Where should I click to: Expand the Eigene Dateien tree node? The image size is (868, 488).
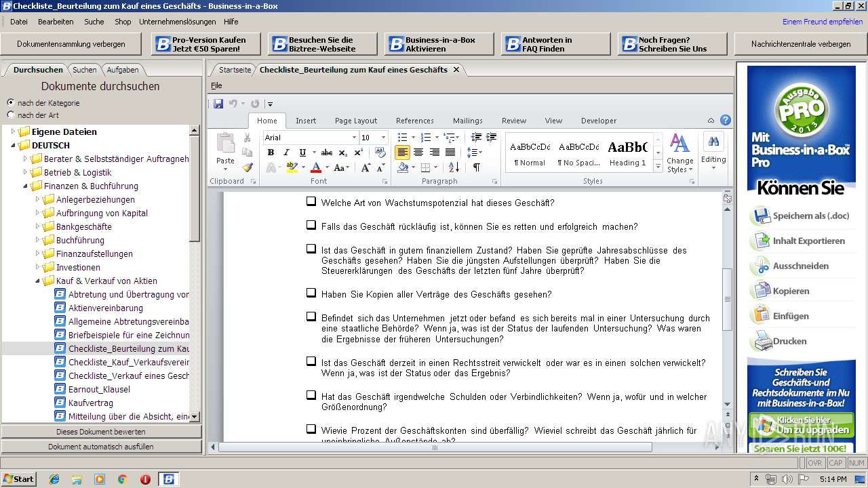(13, 131)
